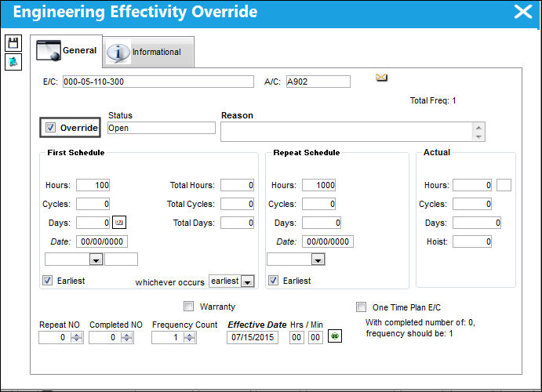542x392 pixels.
Task: Click the Actual Hours field
Action: (472, 185)
